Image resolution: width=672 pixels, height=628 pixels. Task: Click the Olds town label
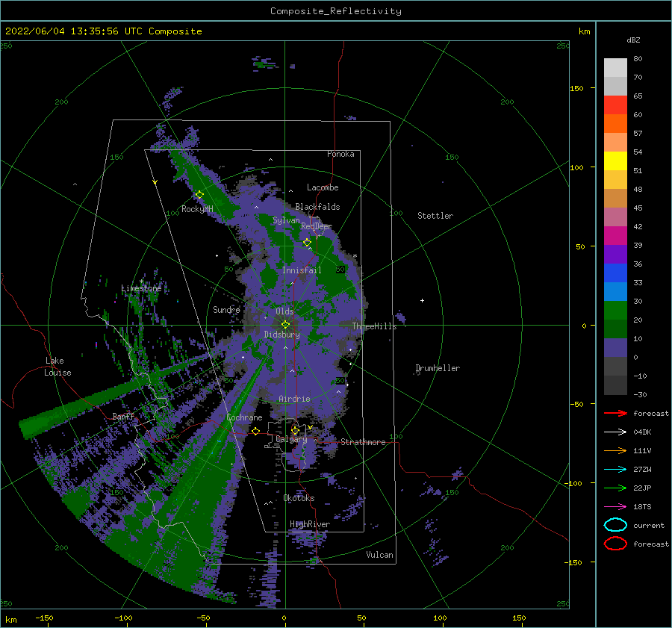pos(284,311)
